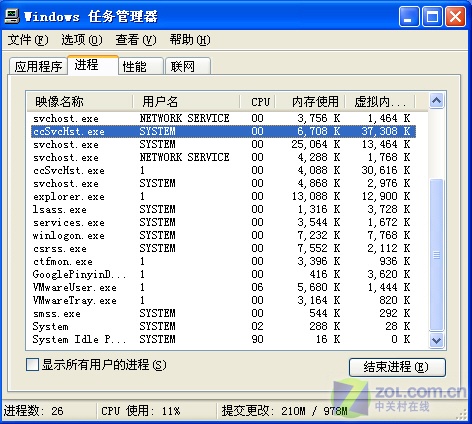Image resolution: width=472 pixels, height=424 pixels.
Task: Click the 结束进程(E) button
Action: [397, 367]
